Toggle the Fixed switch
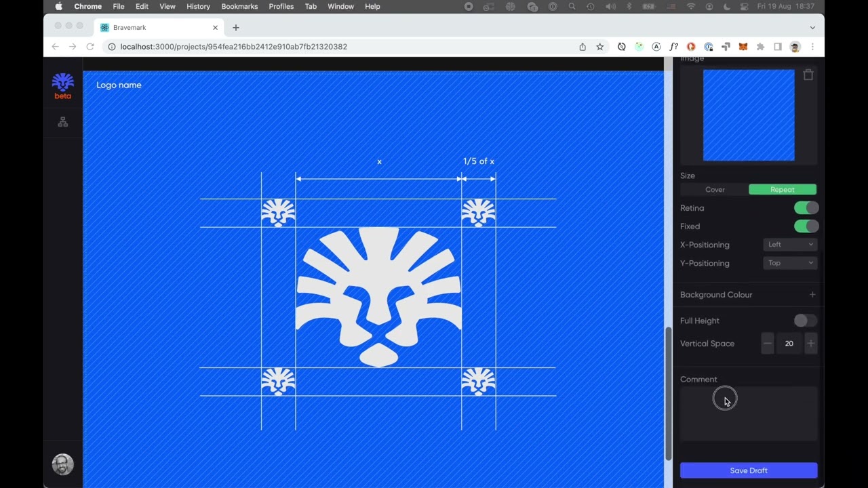The width and height of the screenshot is (868, 488). [x=806, y=226]
